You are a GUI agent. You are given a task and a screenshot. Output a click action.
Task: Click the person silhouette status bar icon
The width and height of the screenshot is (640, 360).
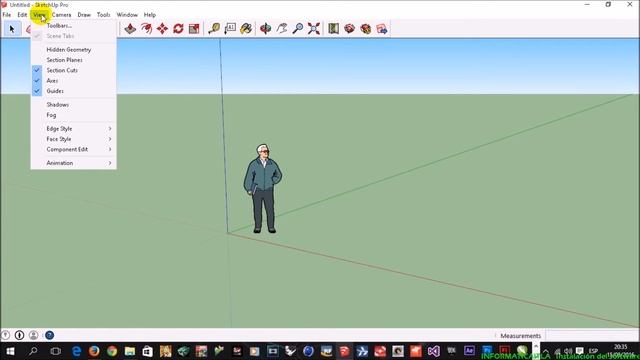pyautogui.click(x=33, y=335)
